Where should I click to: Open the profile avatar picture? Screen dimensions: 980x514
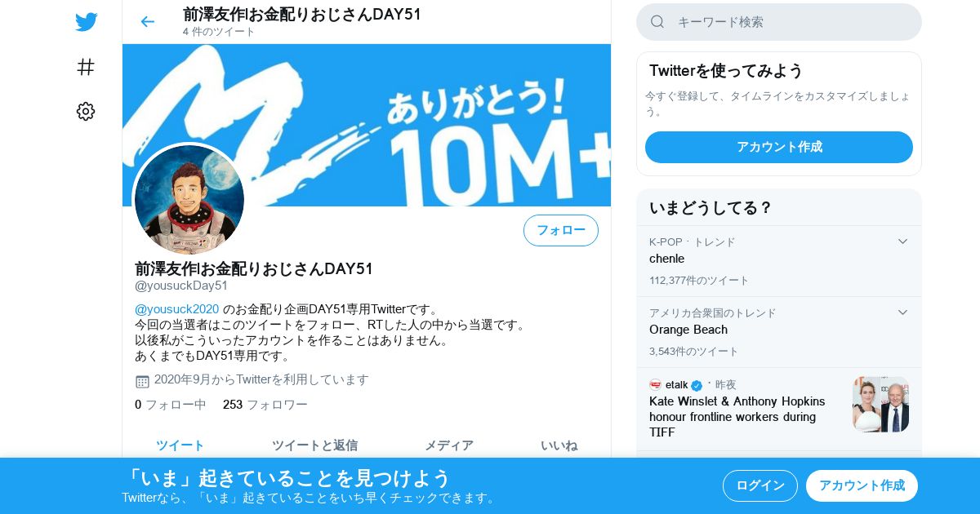(x=189, y=200)
